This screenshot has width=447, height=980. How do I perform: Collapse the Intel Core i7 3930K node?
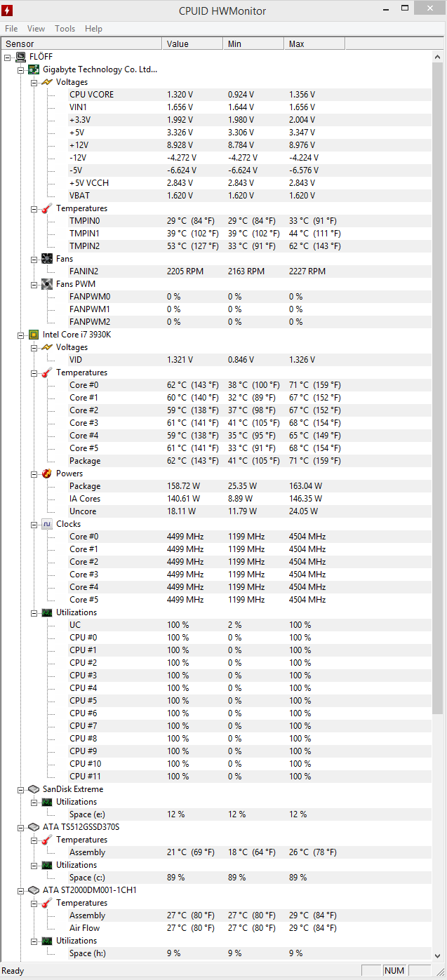tap(21, 335)
